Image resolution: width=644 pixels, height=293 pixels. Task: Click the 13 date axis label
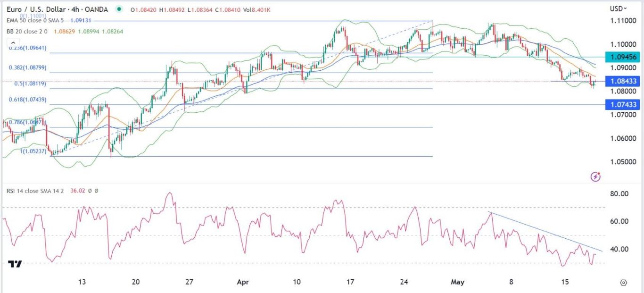pos(82,282)
